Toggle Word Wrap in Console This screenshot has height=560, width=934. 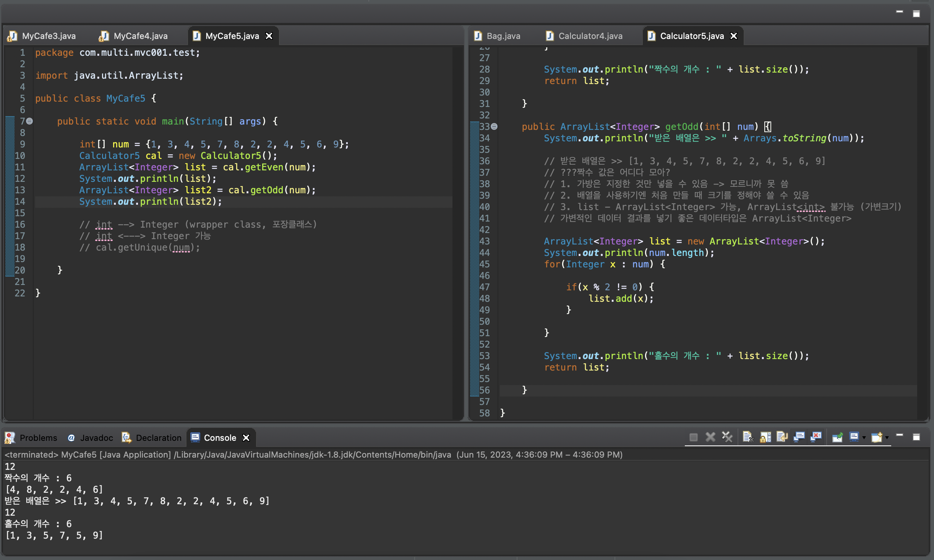pos(782,437)
